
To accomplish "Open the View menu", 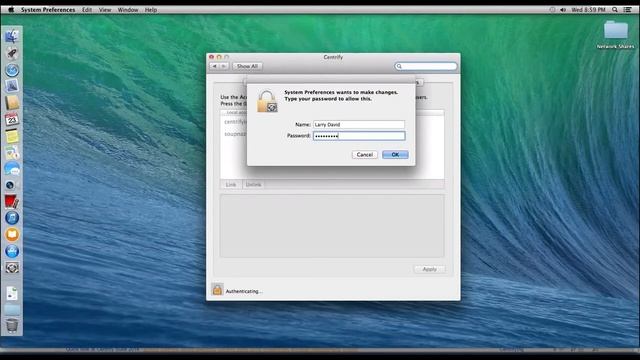I will coord(105,9).
